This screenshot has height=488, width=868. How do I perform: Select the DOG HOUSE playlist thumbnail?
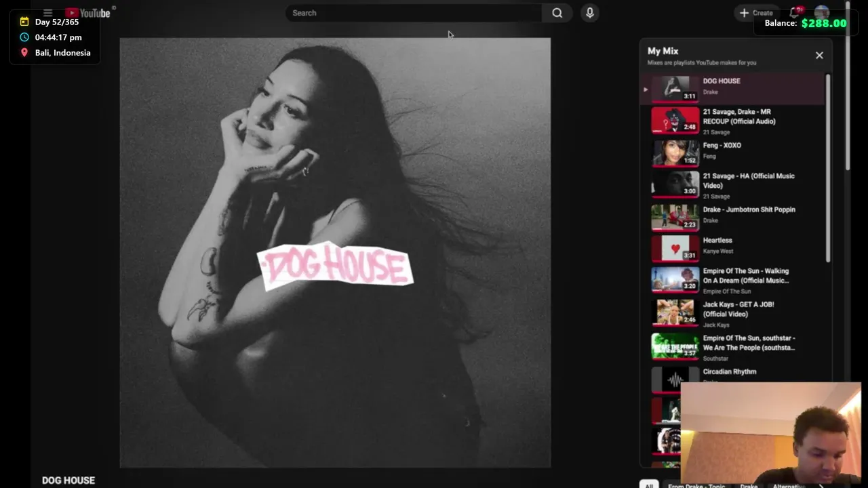pyautogui.click(x=675, y=89)
